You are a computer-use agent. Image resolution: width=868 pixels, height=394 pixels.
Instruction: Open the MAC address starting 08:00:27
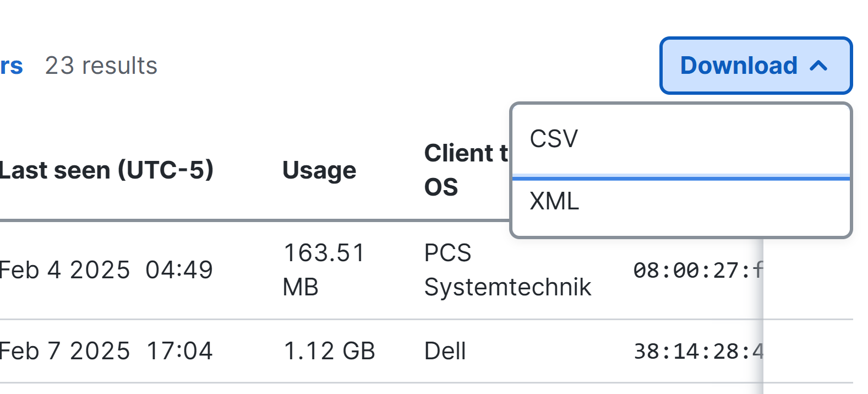pyautogui.click(x=698, y=271)
